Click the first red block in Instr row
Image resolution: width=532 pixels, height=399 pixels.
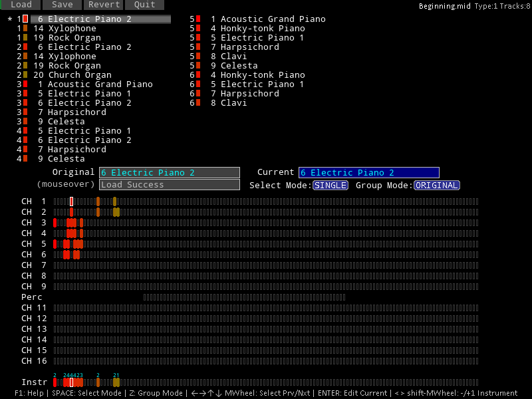[55, 382]
